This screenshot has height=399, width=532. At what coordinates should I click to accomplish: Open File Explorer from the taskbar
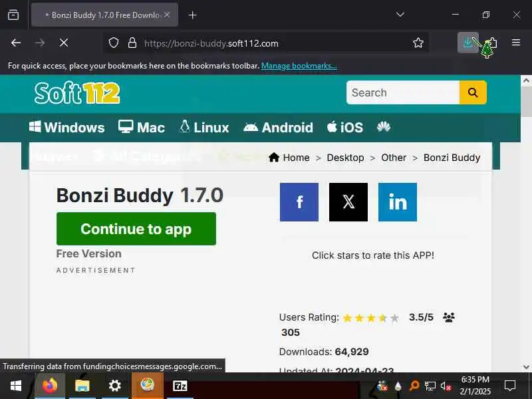[x=82, y=386]
